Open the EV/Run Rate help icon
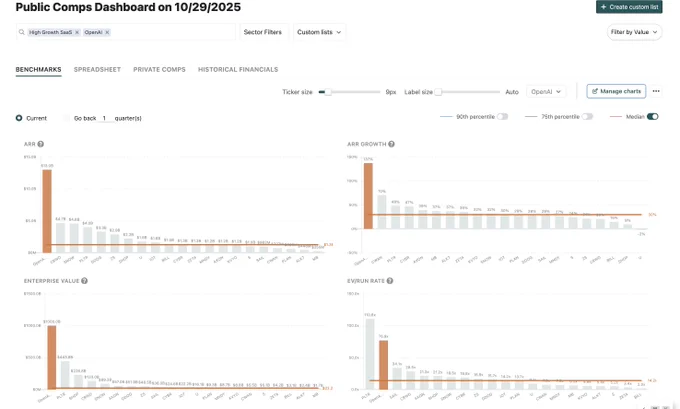 click(x=390, y=281)
